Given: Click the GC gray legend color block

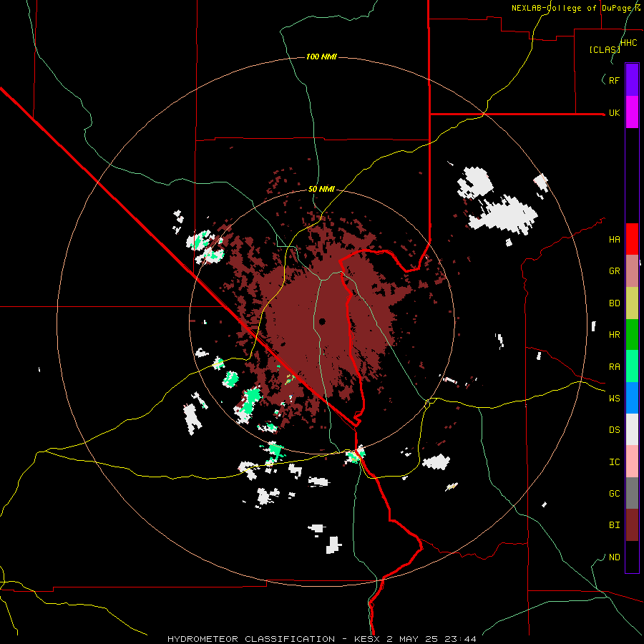Looking at the screenshot, I should [632, 493].
